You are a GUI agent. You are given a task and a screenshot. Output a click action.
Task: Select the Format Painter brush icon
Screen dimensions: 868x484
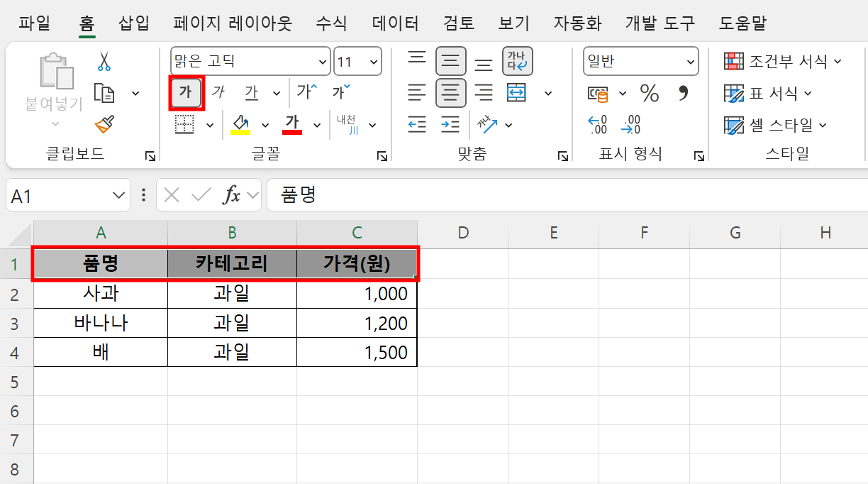(x=104, y=124)
